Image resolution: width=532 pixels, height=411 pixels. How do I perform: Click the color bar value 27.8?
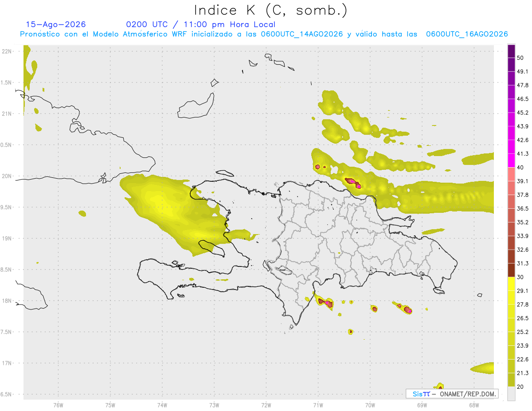tap(523, 305)
